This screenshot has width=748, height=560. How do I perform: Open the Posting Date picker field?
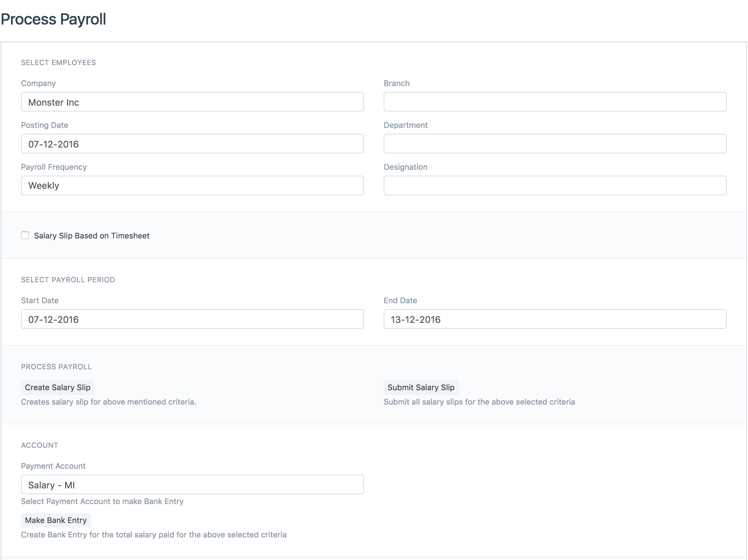pyautogui.click(x=192, y=144)
